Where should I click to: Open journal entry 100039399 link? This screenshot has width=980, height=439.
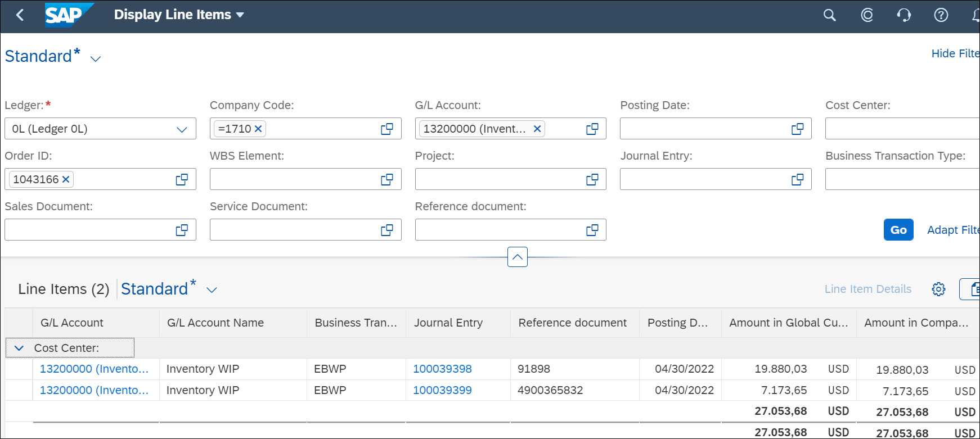click(x=442, y=390)
